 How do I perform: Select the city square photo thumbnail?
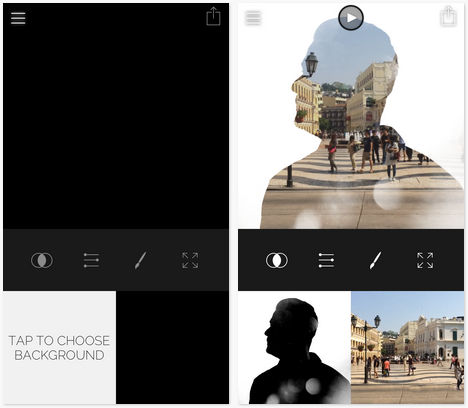pos(407,348)
